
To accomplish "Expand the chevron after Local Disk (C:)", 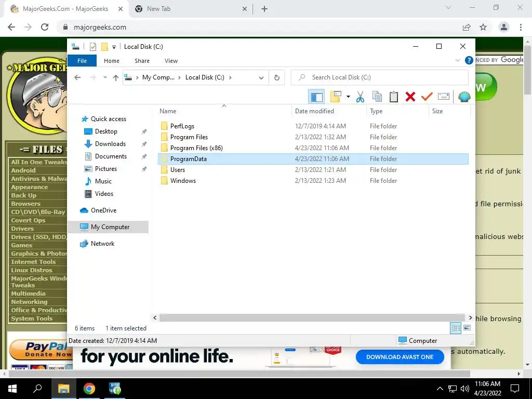I will point(230,77).
